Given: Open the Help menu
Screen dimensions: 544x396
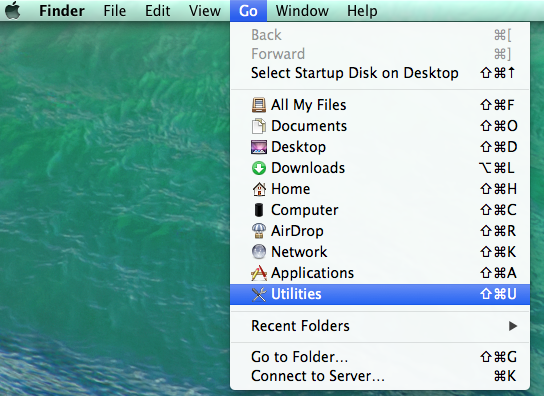Looking at the screenshot, I should coord(362,11).
